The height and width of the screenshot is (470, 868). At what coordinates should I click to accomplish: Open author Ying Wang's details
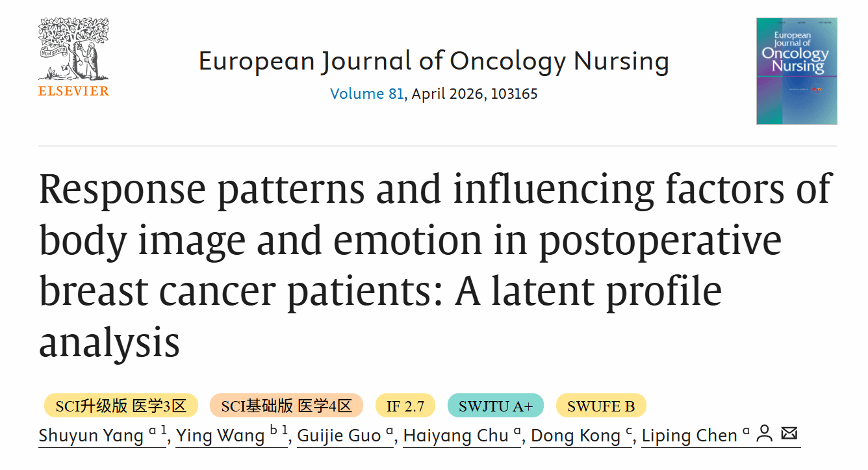click(x=220, y=435)
